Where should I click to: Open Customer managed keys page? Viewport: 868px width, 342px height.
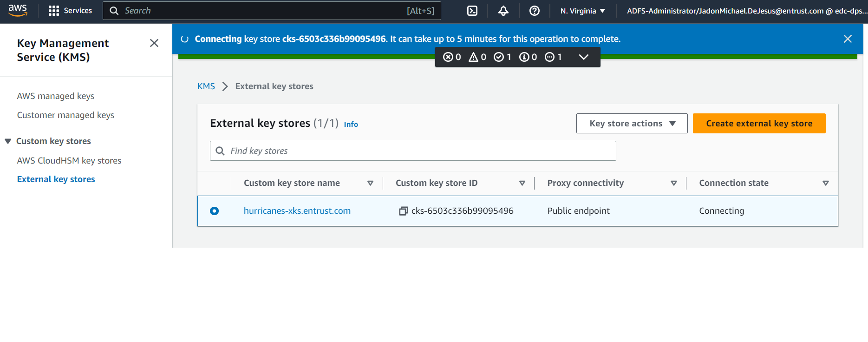point(65,115)
